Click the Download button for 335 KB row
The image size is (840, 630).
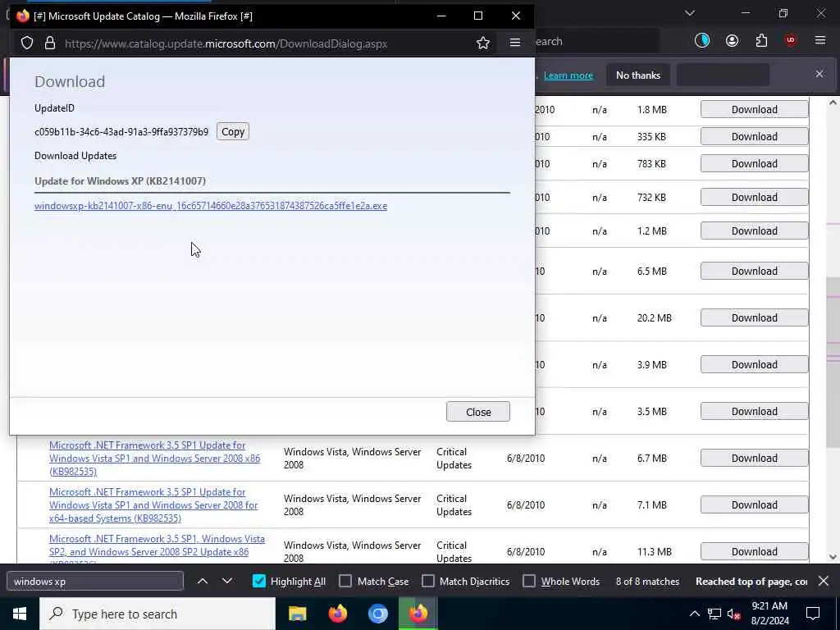pyautogui.click(x=755, y=137)
